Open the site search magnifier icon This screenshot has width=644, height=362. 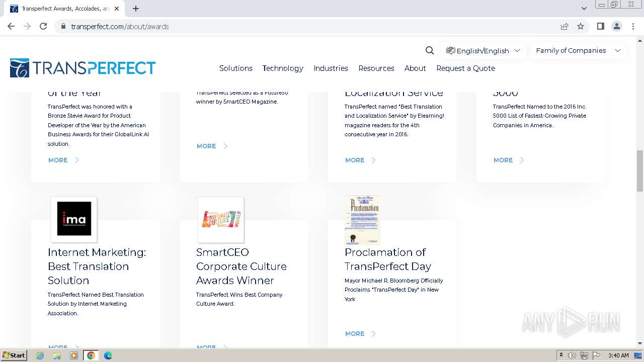pos(430,50)
